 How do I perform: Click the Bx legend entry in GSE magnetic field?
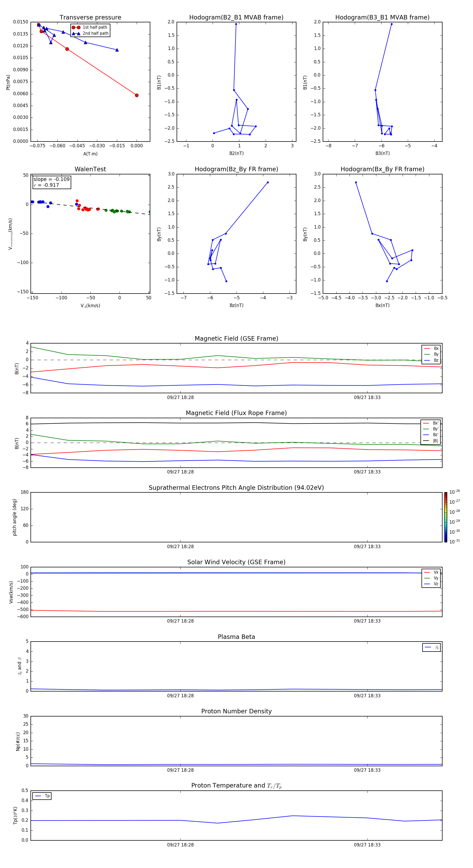coord(431,349)
